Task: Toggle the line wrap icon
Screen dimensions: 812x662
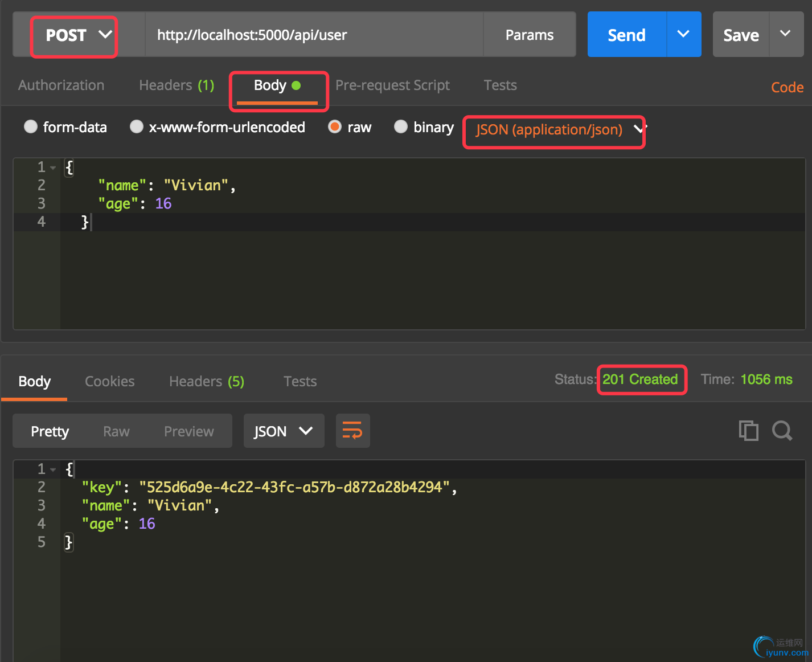Action: coord(352,431)
